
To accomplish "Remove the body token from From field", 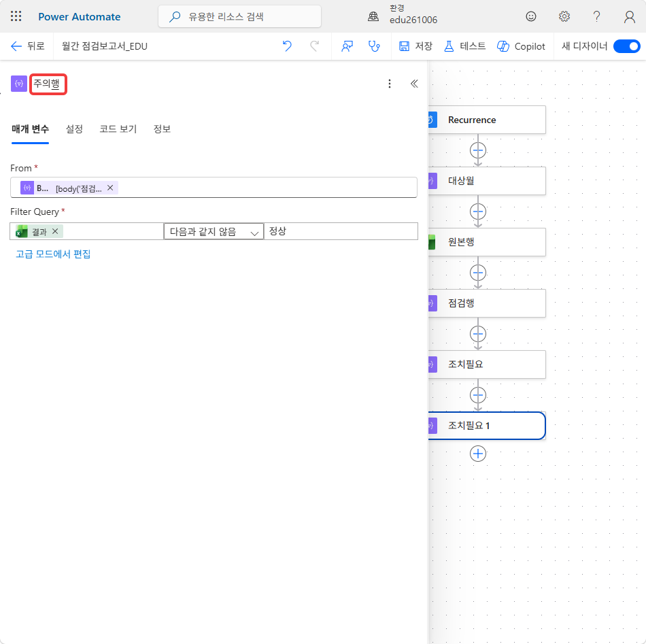I will tap(110, 188).
